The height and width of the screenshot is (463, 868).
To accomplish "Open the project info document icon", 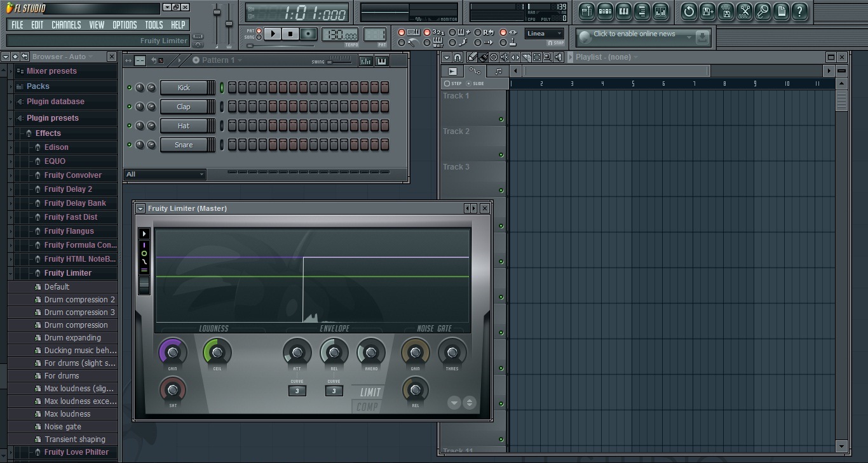I will click(x=781, y=11).
